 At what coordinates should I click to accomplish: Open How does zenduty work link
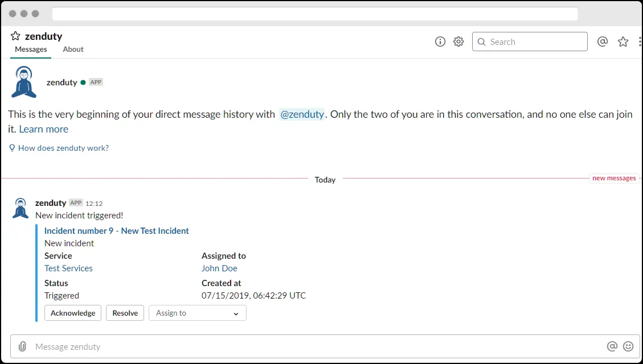click(x=64, y=148)
